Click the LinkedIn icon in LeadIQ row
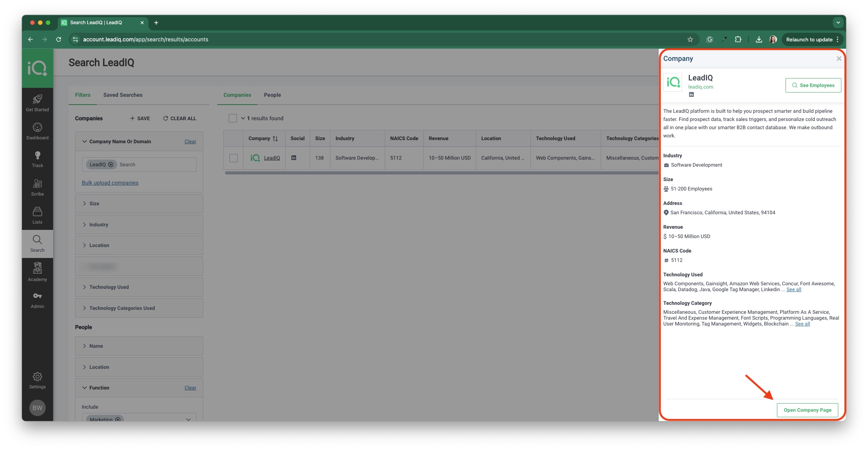868x450 pixels. click(x=294, y=158)
